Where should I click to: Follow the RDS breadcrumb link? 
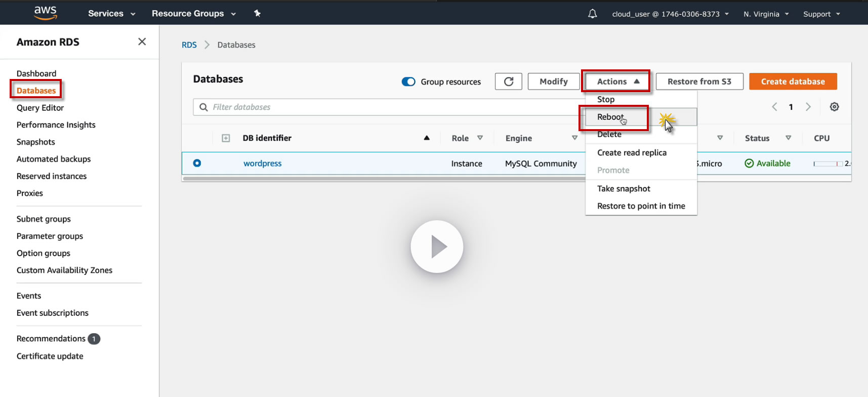(189, 45)
